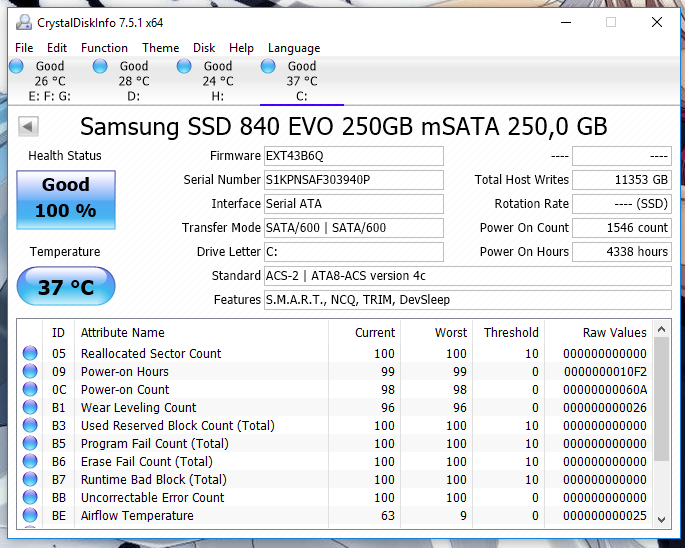Click the 37 °C temperature button

[66, 286]
